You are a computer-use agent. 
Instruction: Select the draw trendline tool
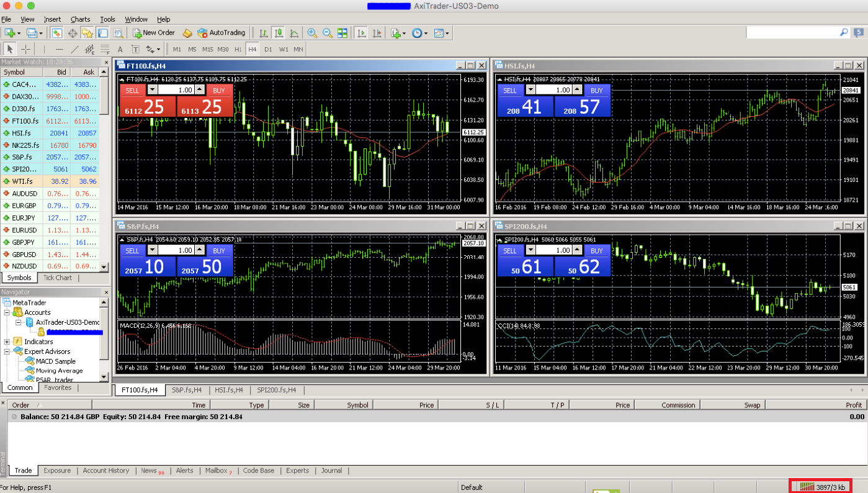coord(74,49)
